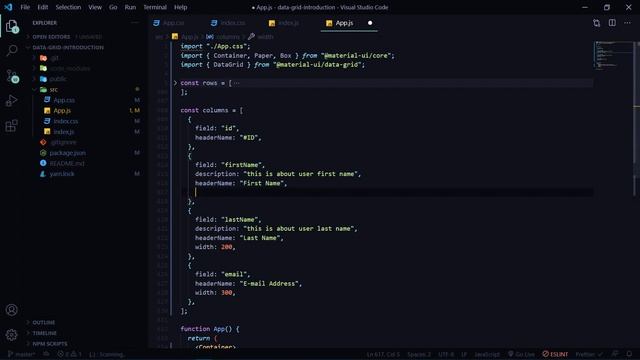Open the Run and Debug view

pos(12,100)
